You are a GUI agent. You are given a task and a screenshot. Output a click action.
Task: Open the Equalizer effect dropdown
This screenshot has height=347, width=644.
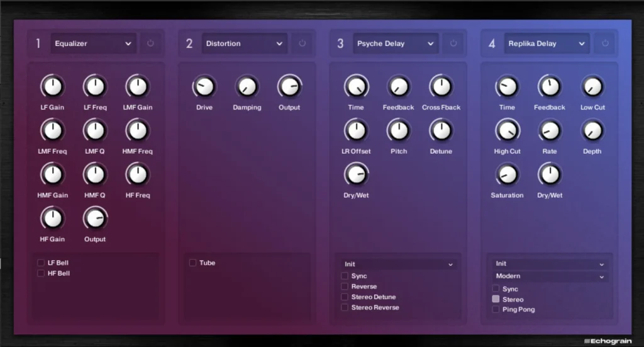click(94, 43)
